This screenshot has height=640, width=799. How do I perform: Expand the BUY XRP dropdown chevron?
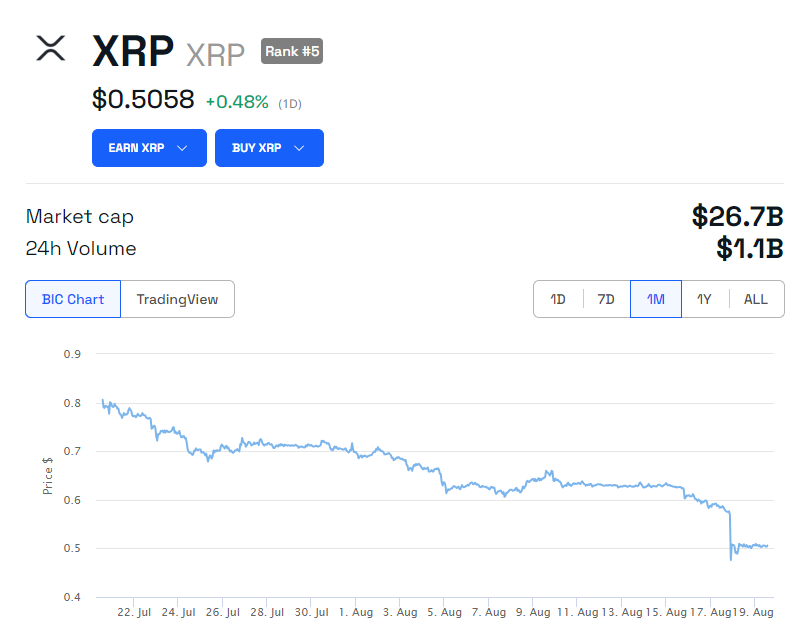(299, 148)
